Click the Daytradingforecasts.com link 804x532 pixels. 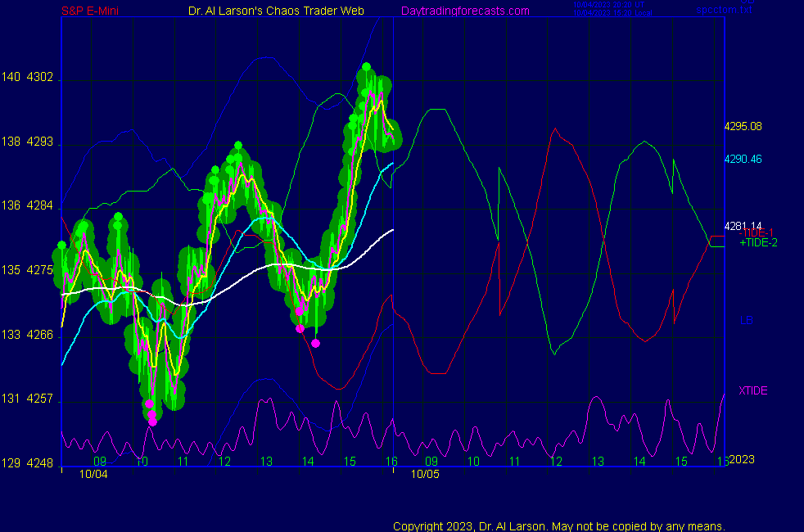pos(465,11)
